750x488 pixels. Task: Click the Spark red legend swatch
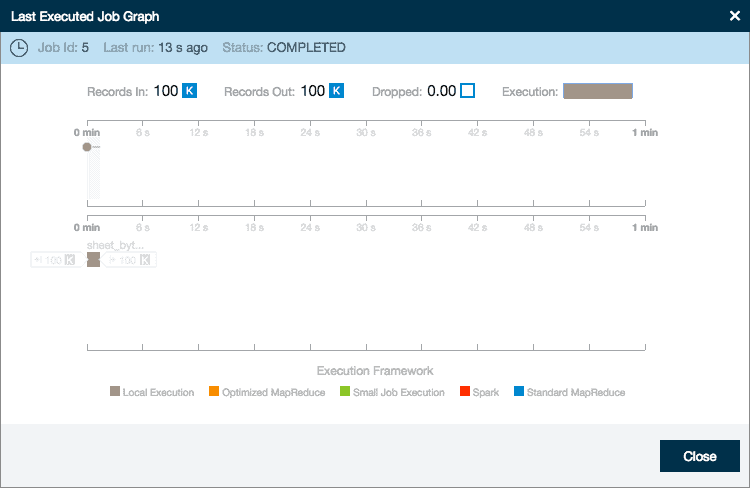pyautogui.click(x=465, y=392)
